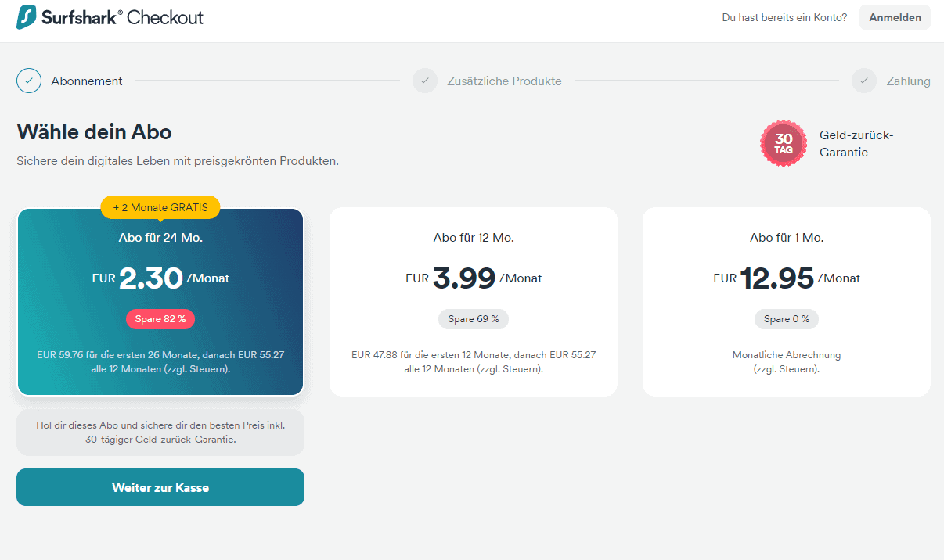Click the Zahlung step checkmark icon
944x560 pixels.
(x=864, y=81)
